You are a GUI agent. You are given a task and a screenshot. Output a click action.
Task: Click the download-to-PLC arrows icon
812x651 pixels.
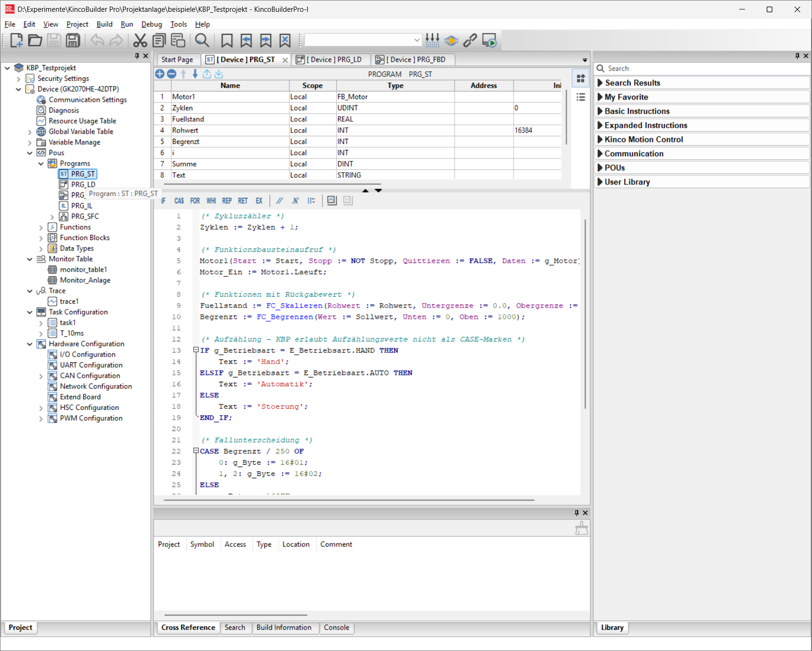432,41
